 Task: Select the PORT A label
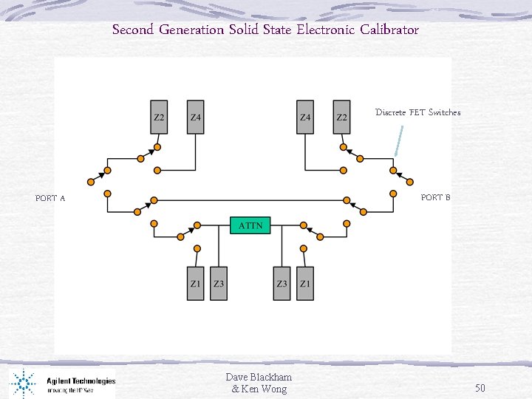click(x=50, y=198)
